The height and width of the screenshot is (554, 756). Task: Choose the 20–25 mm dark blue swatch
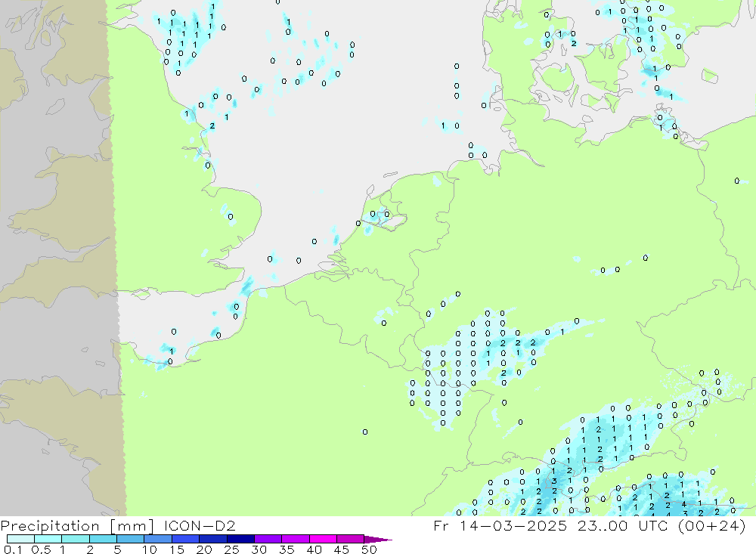pos(213,539)
